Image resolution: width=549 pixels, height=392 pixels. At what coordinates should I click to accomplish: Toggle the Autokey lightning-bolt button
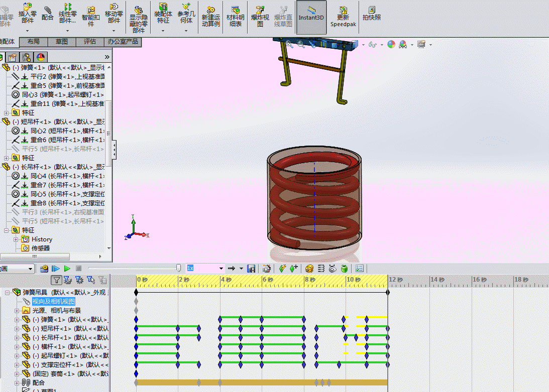[x=282, y=269]
